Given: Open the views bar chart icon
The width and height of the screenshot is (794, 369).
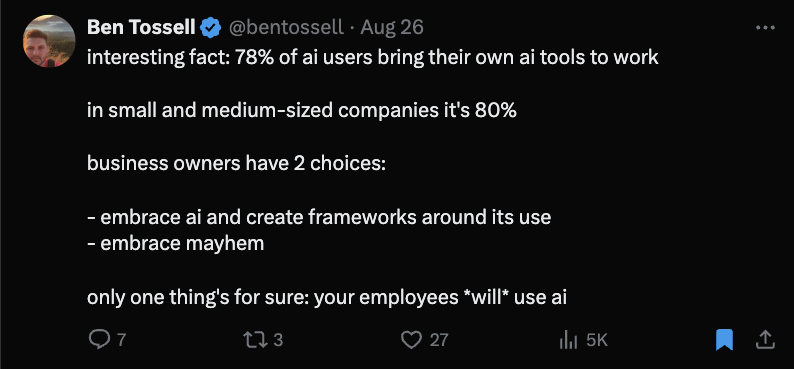Looking at the screenshot, I should 568,341.
